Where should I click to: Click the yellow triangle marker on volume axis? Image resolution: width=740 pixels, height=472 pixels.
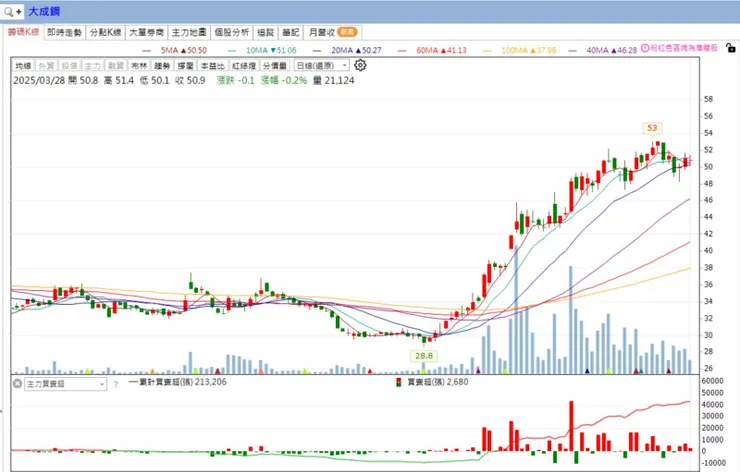coord(152,371)
